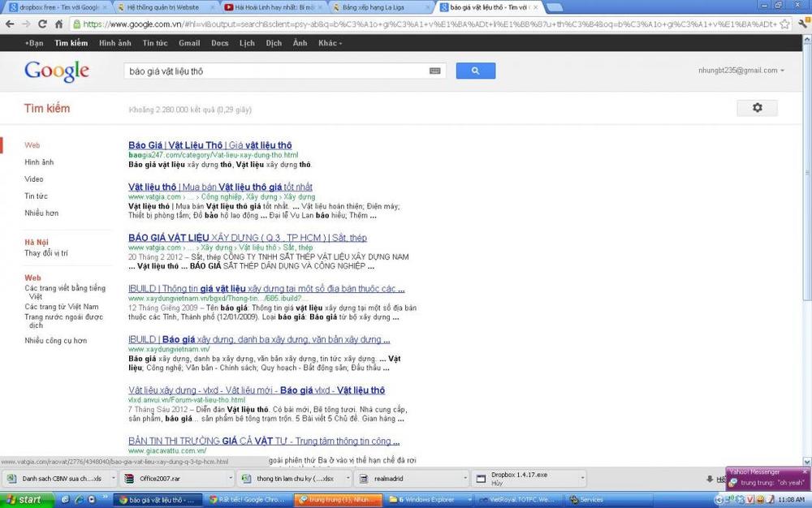Filter 'Các trang từ Việt Nam'
Image resolution: width=812 pixels, height=508 pixels.
(x=62, y=307)
